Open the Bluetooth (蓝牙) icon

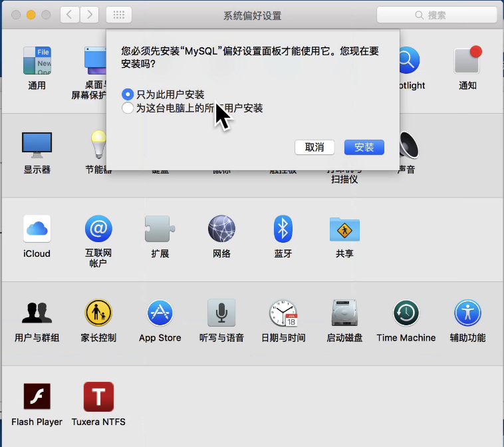click(283, 229)
